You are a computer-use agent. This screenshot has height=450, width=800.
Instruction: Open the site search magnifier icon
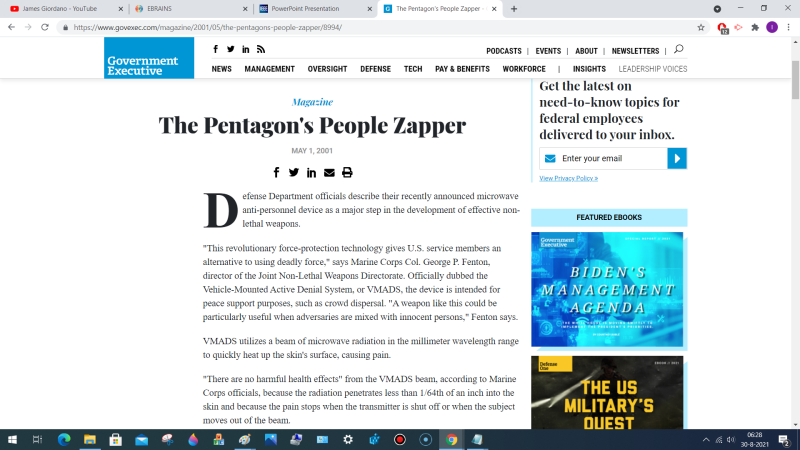pyautogui.click(x=679, y=49)
